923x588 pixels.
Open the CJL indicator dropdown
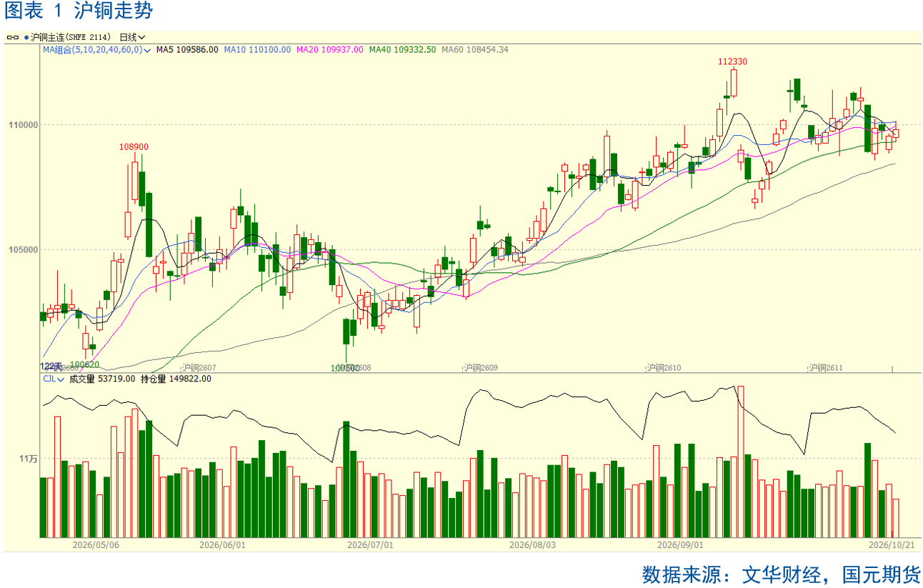click(x=53, y=379)
